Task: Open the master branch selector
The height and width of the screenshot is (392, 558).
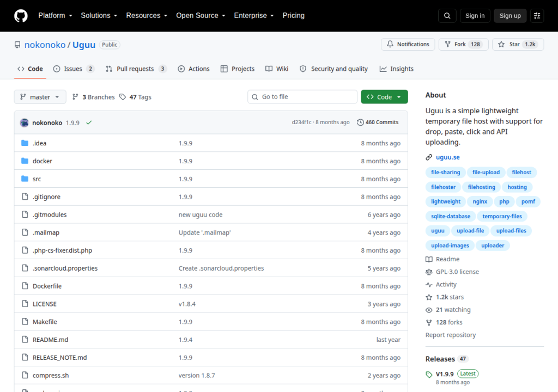Action: [x=40, y=97]
